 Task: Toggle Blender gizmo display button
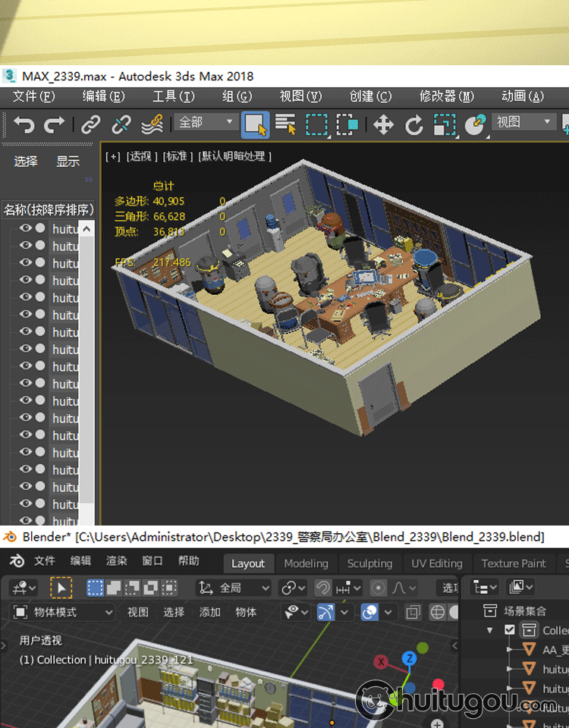pos(325,612)
